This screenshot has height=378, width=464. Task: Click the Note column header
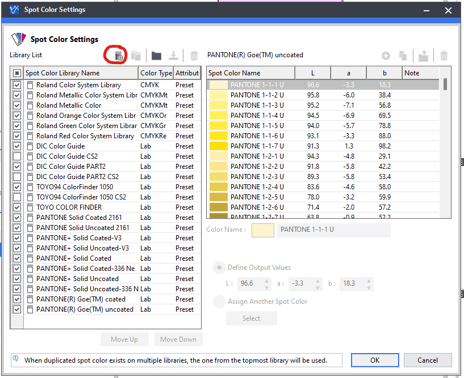(x=421, y=73)
